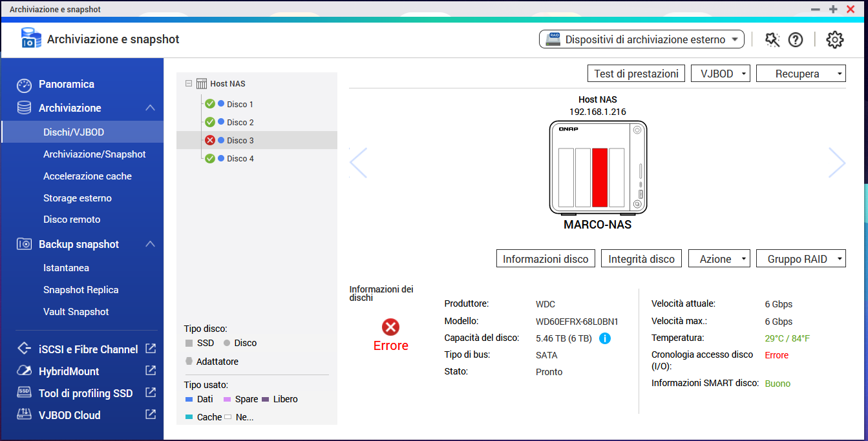
Task: Collapse the Archiviazione sidebar section
Action: 150,108
